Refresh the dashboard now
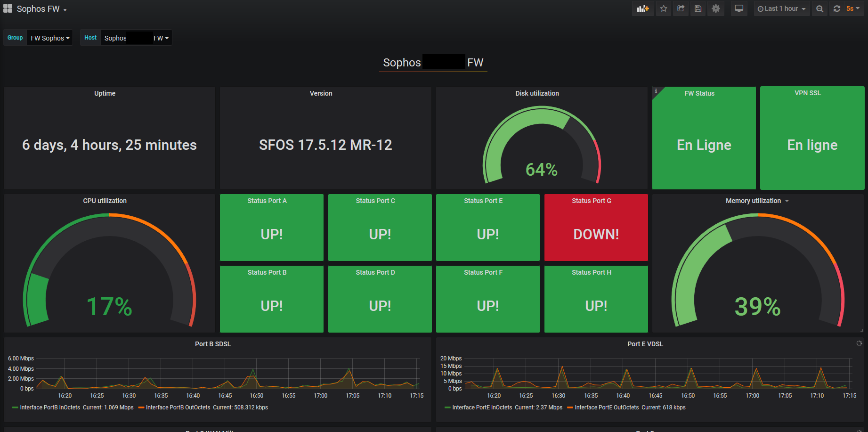This screenshot has height=432, width=868. (x=837, y=8)
